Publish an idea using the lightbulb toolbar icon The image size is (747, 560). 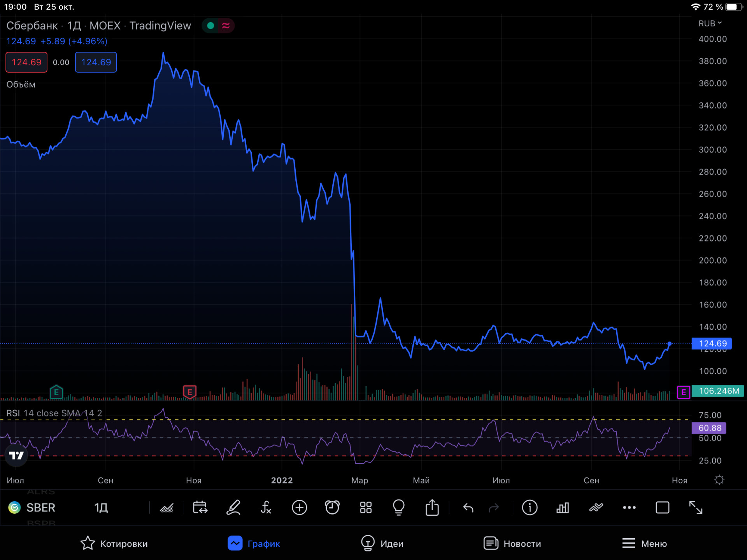[399, 507]
